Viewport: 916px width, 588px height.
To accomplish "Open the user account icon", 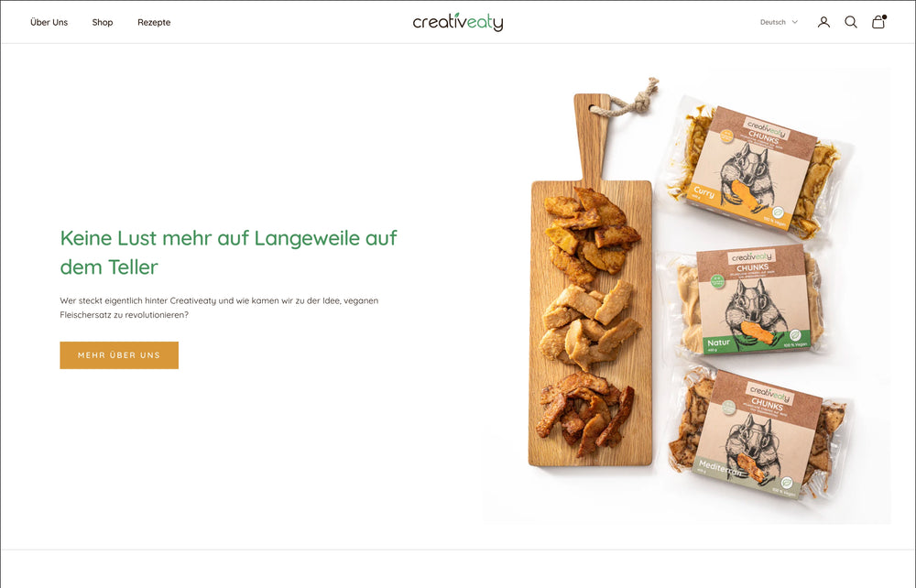I will pos(823,22).
